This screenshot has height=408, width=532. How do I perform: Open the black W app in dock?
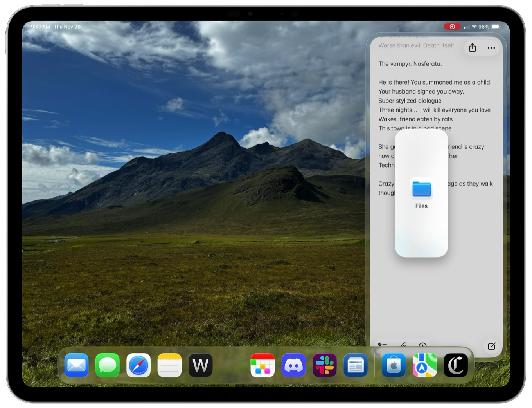coord(201,365)
